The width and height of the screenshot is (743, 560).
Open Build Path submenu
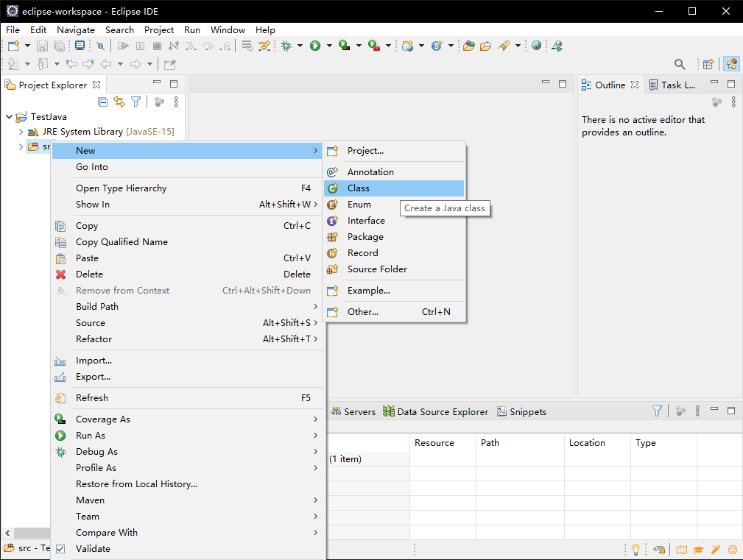pos(188,307)
